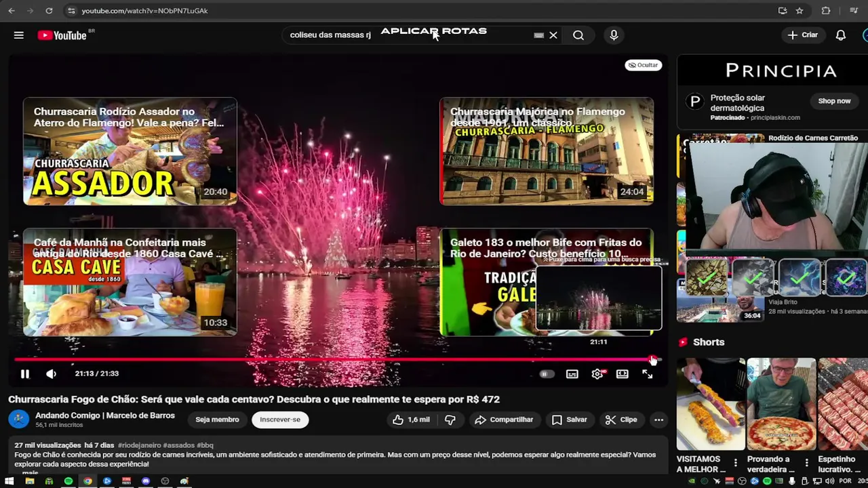Subscribe with Inscrever-se button
The height and width of the screenshot is (488, 868).
pos(280,420)
